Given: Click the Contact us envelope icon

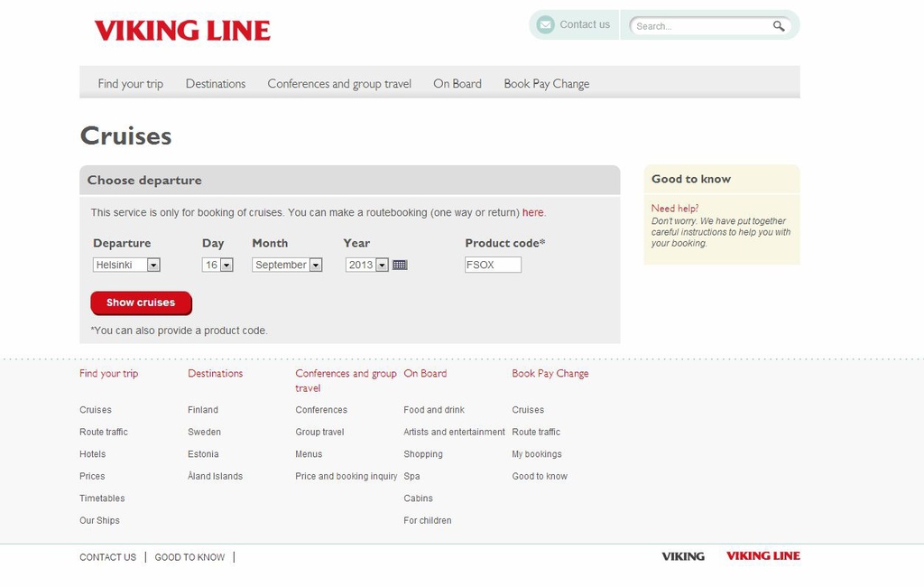Looking at the screenshot, I should pos(546,24).
